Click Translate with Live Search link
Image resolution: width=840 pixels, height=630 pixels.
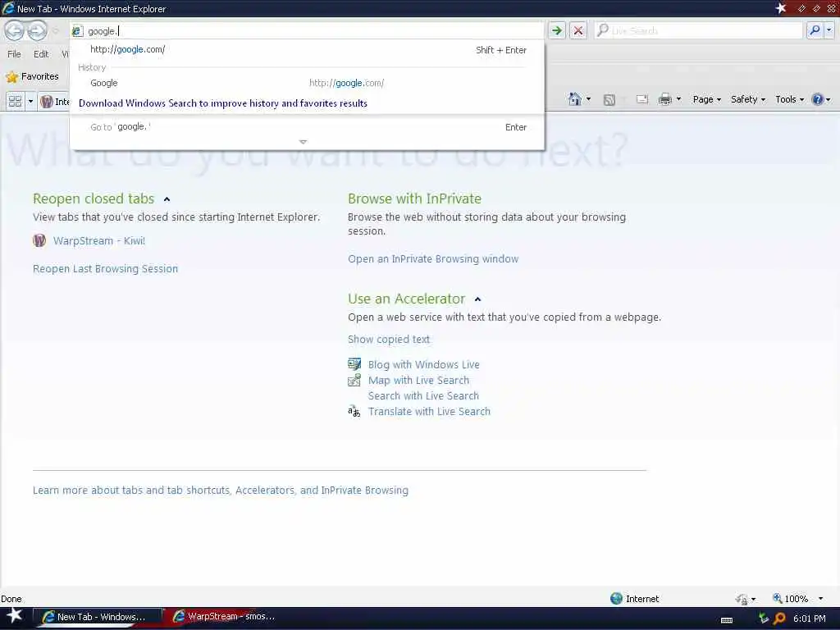coord(429,412)
